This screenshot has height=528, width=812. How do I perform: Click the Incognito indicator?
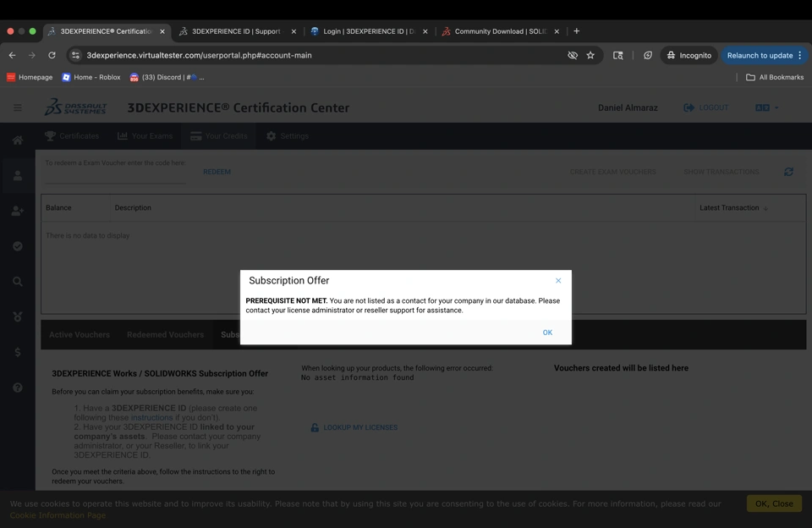coord(689,56)
